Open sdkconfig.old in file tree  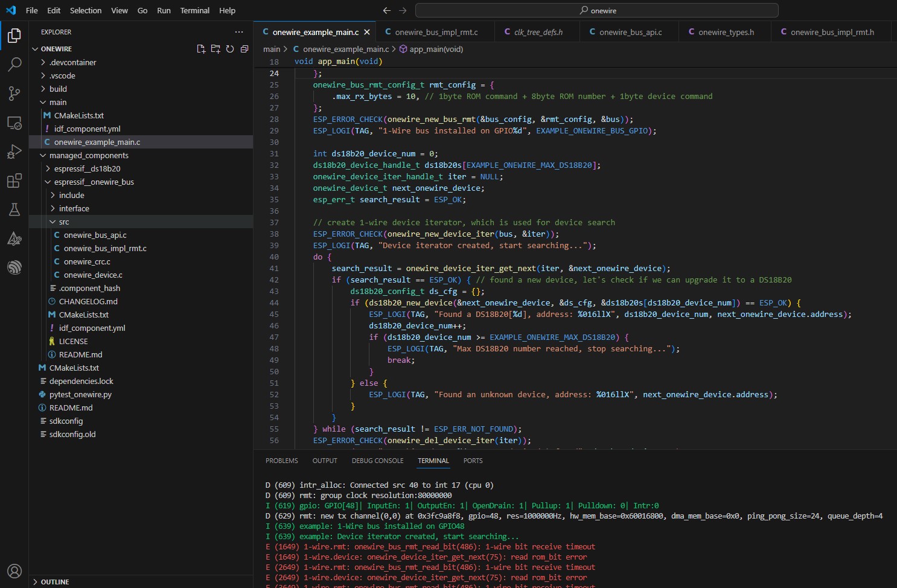click(x=141, y=434)
